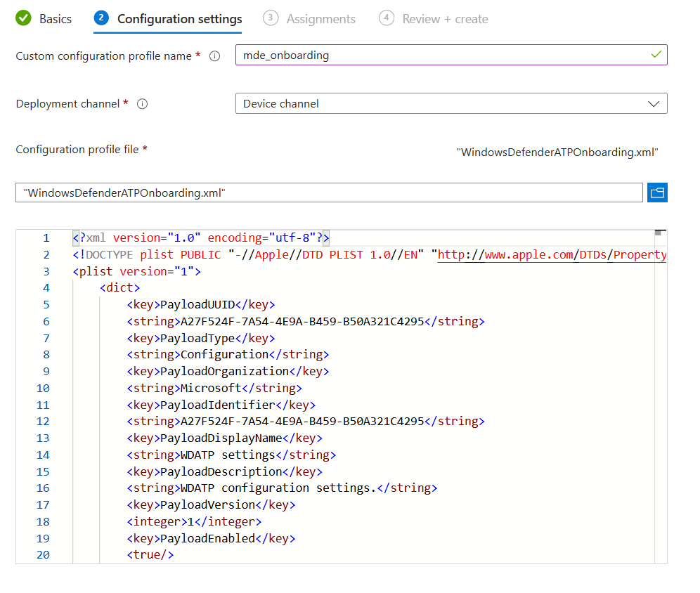The width and height of the screenshot is (700, 593).
Task: Switch to the Configuration settings tab
Action: tap(179, 19)
